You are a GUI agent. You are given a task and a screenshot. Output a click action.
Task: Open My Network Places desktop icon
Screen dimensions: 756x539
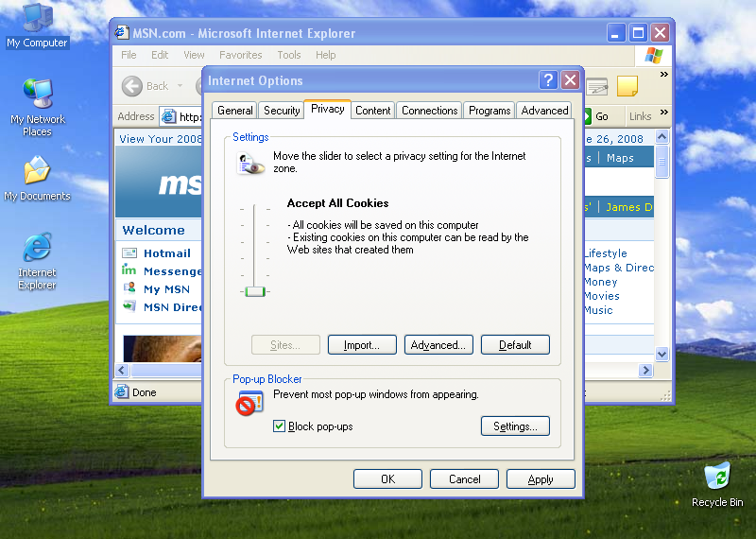(37, 107)
